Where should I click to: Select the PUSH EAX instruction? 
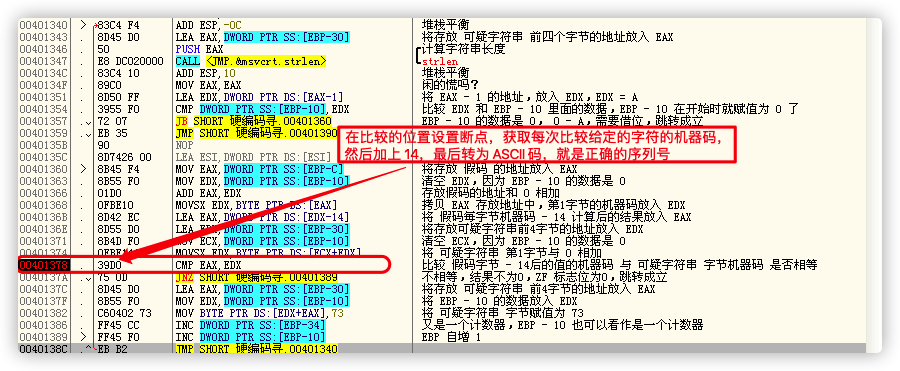click(x=199, y=49)
